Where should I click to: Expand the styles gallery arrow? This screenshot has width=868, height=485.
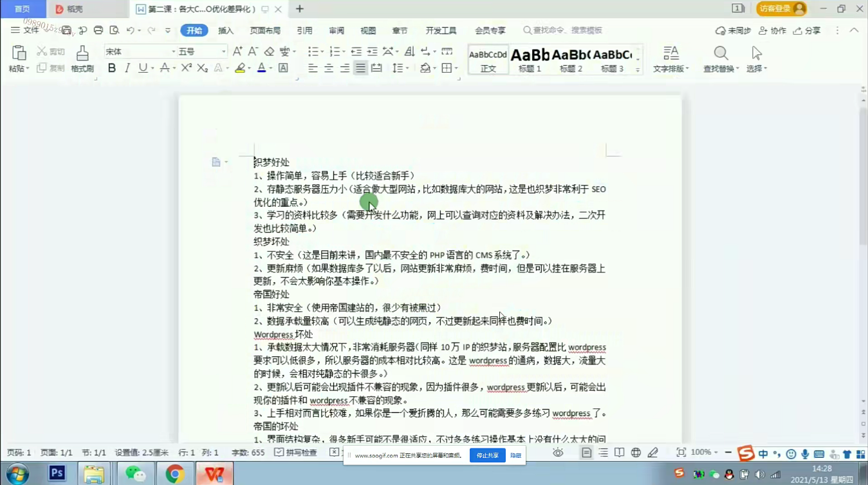click(638, 70)
